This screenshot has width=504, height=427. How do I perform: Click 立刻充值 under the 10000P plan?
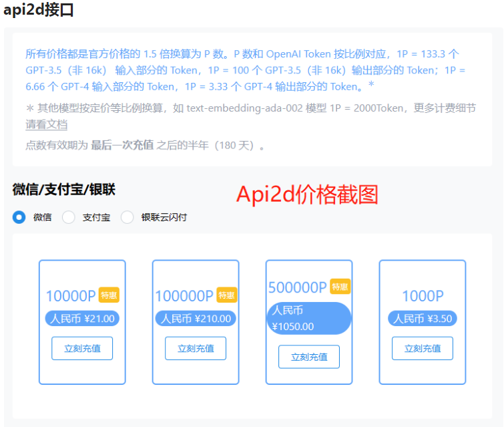[x=82, y=349]
